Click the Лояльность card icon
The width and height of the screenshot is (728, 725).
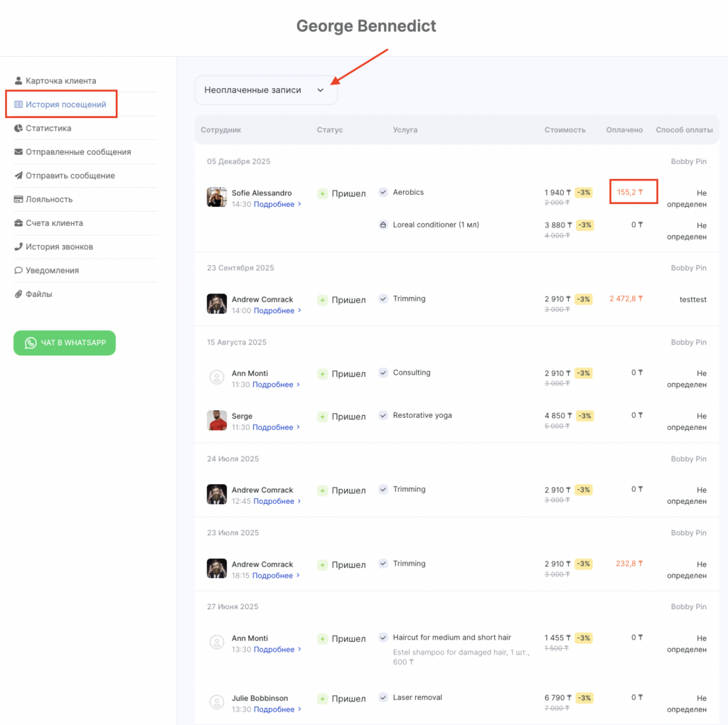coord(18,200)
